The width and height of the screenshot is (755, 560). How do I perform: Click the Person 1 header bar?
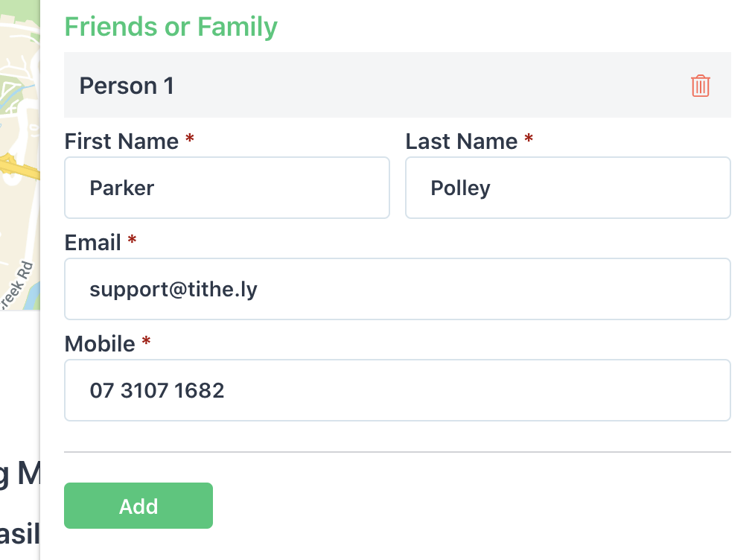click(x=398, y=85)
